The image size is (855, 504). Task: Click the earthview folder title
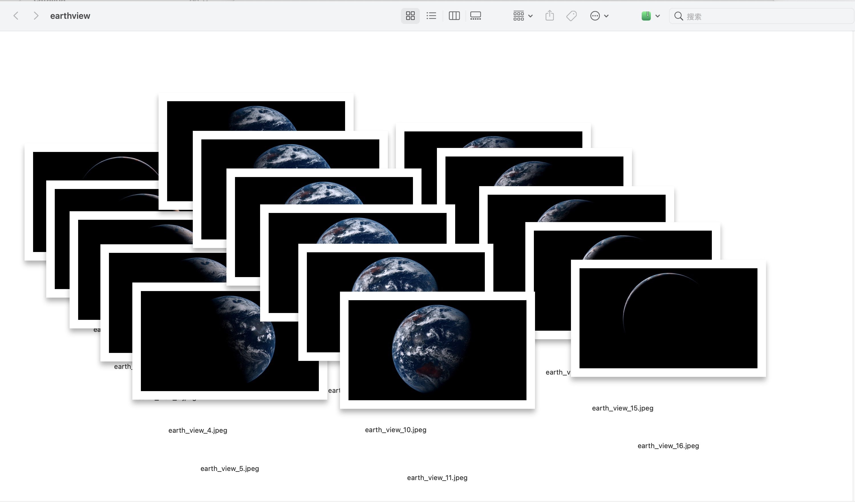[70, 16]
